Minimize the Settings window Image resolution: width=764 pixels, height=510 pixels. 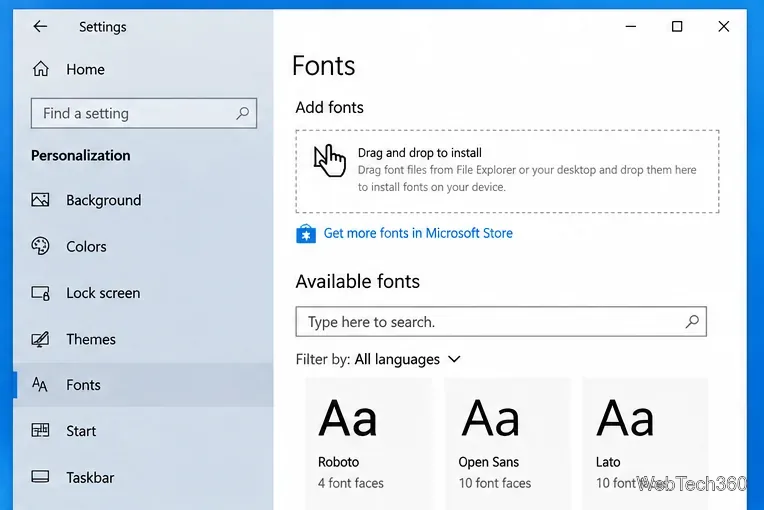tap(631, 26)
